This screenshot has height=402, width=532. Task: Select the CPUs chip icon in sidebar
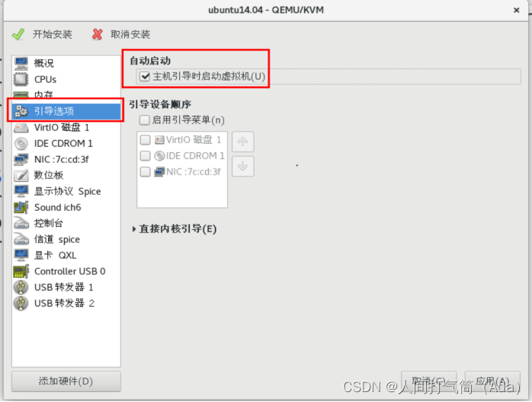pos(21,79)
